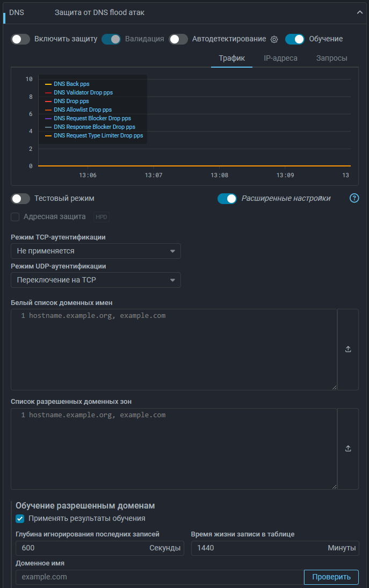369x588 pixels.
Task: Switch to the 'IP-адреса' tab
Action: click(280, 58)
